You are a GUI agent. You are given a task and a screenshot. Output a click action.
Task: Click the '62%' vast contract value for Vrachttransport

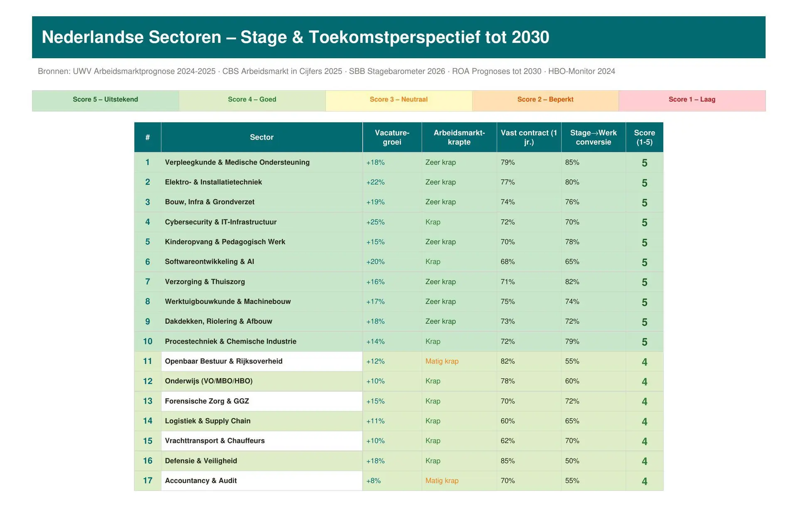click(x=507, y=441)
